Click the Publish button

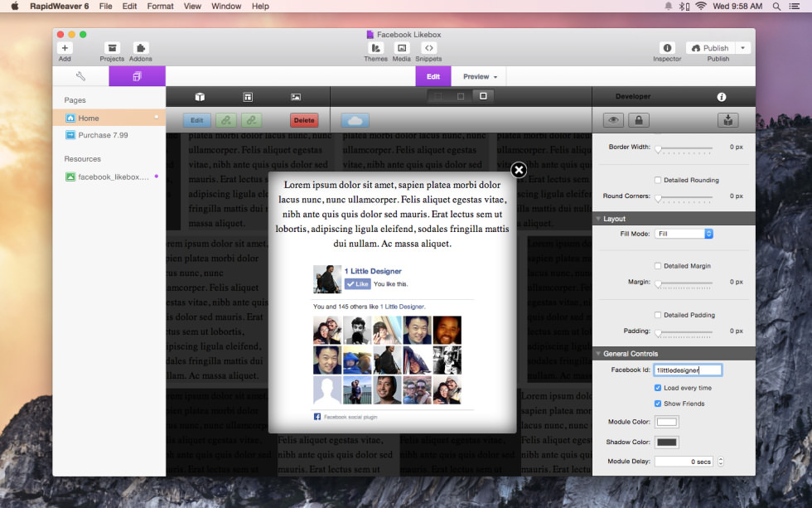[711, 48]
